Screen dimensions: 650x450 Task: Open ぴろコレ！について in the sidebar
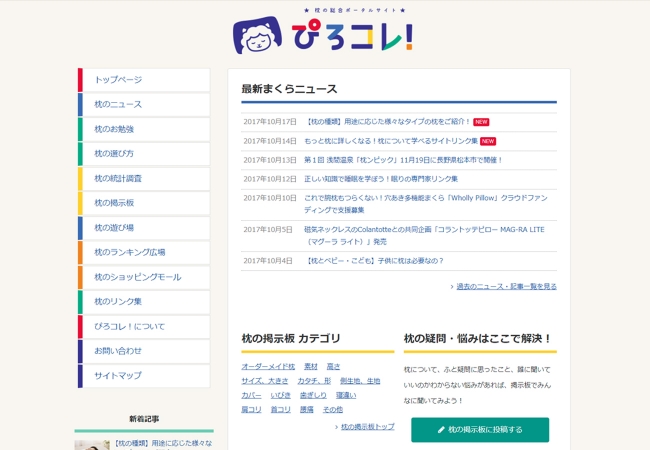pos(144,327)
